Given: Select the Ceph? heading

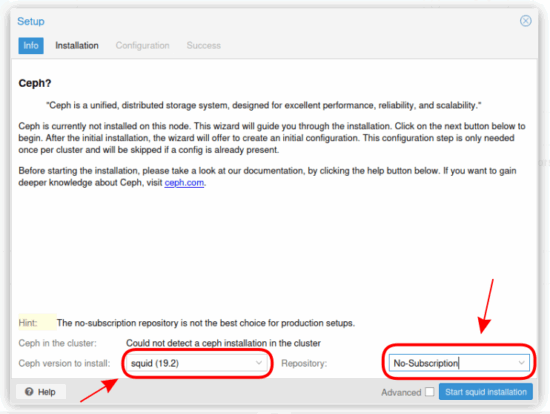Looking at the screenshot, I should (35, 83).
